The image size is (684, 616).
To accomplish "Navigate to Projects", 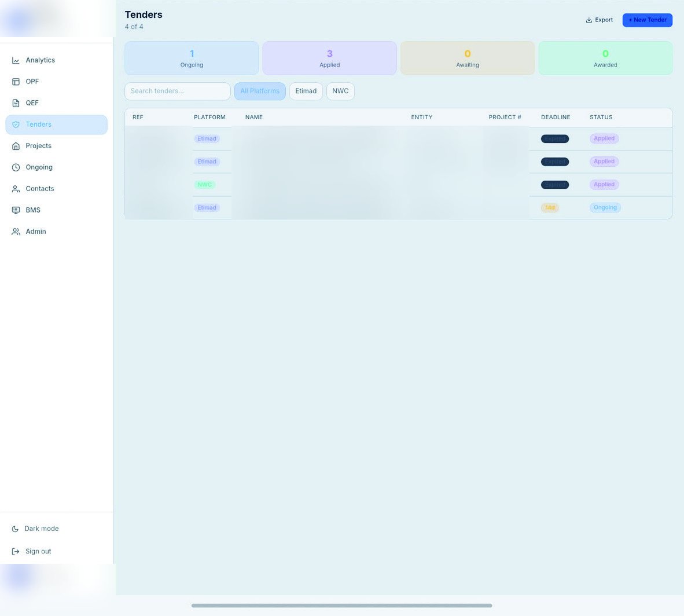I will pyautogui.click(x=56, y=146).
